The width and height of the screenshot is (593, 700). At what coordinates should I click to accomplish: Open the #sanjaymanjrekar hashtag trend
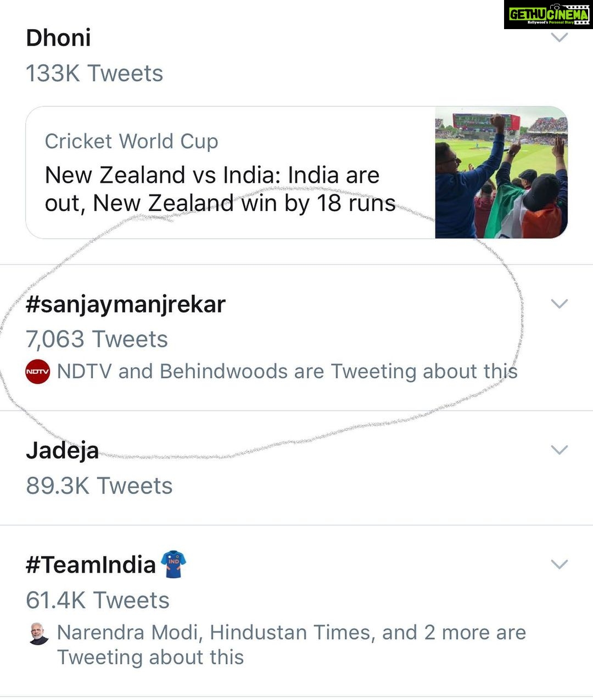coord(126,304)
